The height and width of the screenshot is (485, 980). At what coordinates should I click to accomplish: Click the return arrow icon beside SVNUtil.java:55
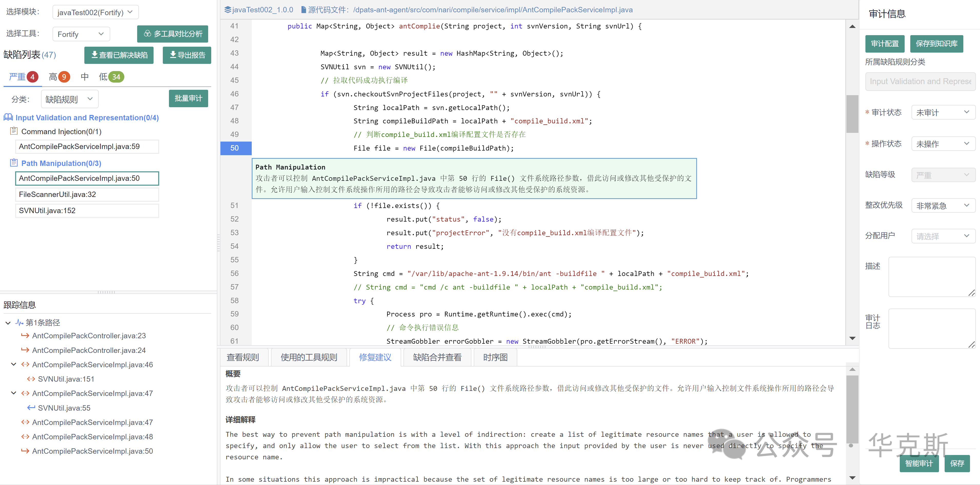(x=31, y=408)
